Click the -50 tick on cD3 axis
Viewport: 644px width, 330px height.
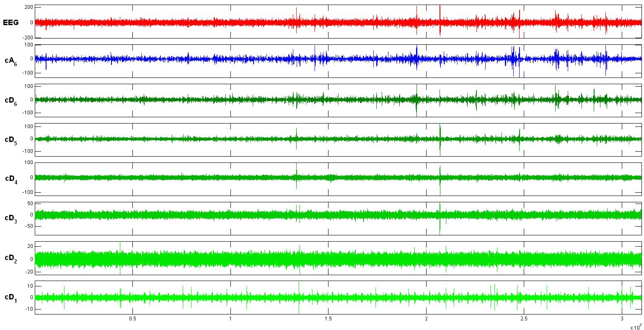click(x=29, y=226)
